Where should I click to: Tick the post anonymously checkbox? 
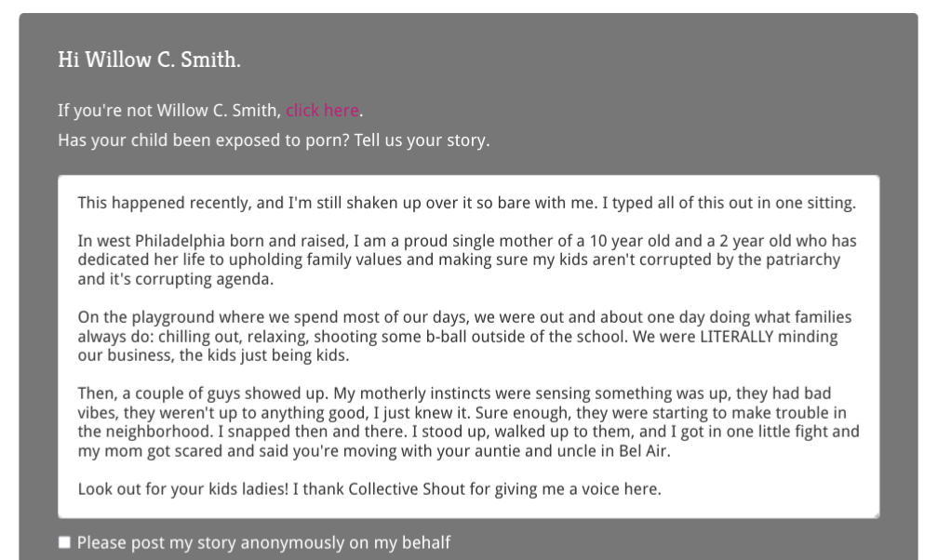(64, 542)
